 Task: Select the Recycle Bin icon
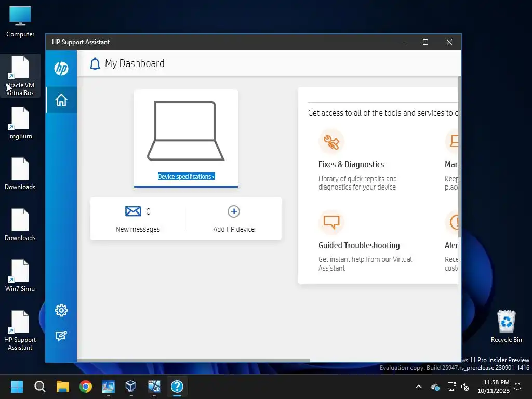(x=506, y=326)
